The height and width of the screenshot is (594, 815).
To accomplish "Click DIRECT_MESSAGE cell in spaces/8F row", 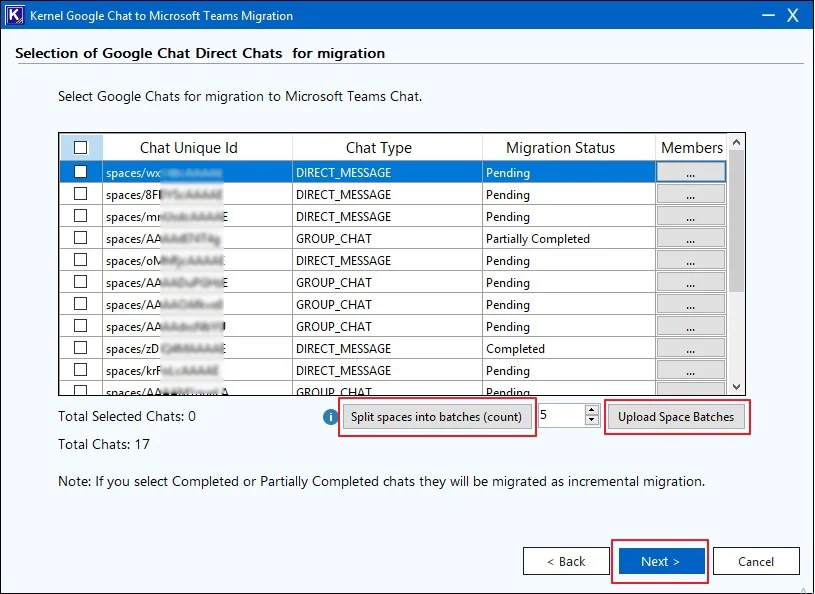I will click(387, 194).
